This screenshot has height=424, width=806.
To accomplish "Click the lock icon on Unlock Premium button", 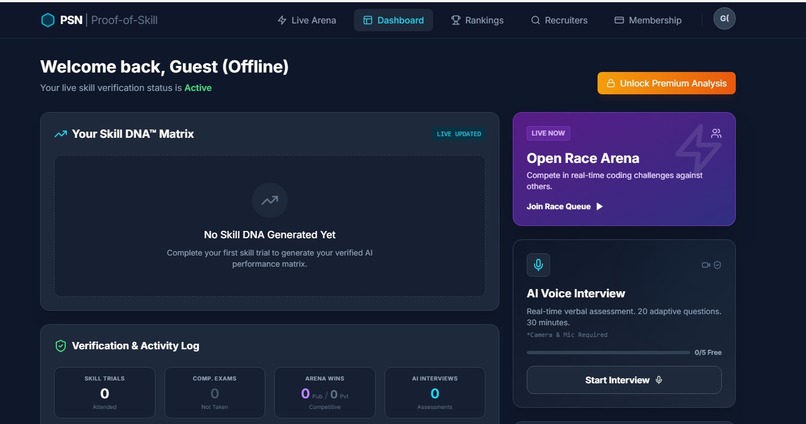I will point(611,83).
